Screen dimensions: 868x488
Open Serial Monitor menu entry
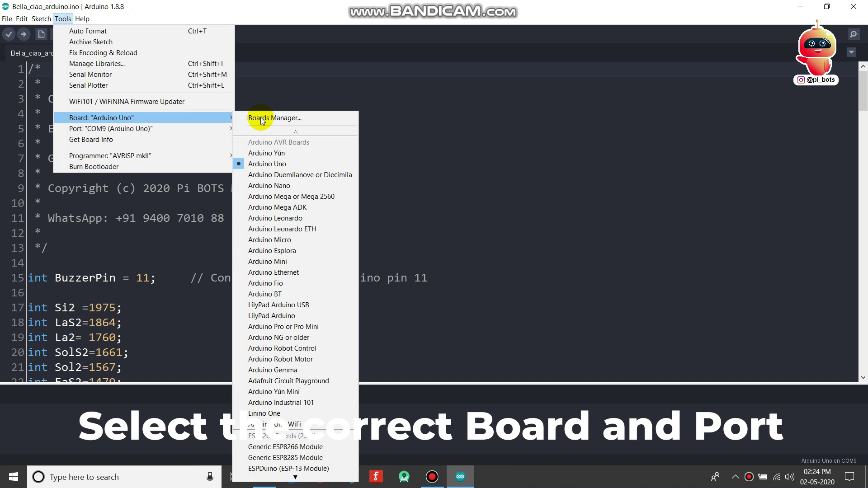(x=144, y=75)
